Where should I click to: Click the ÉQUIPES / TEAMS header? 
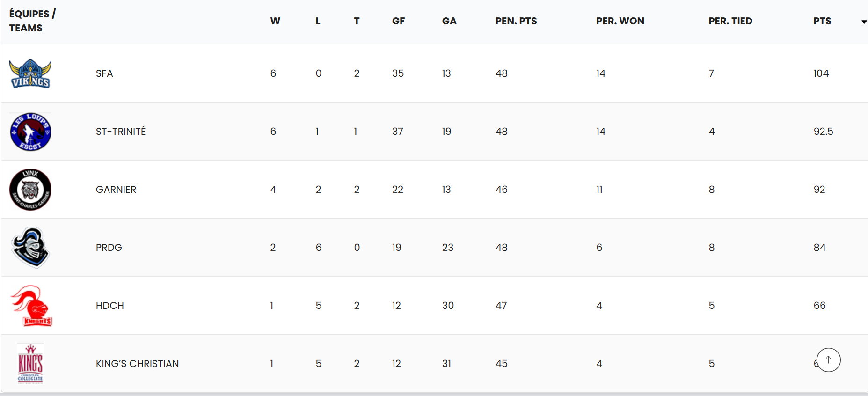32,21
